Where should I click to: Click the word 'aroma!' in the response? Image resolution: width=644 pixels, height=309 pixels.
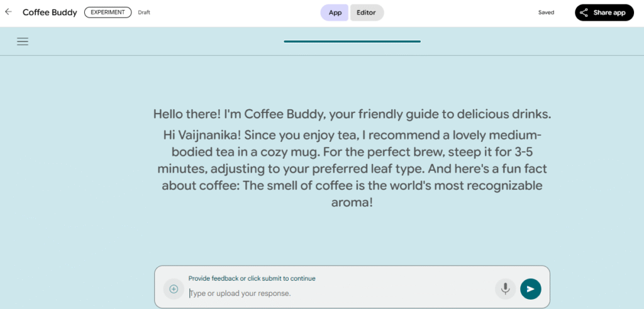pos(352,203)
